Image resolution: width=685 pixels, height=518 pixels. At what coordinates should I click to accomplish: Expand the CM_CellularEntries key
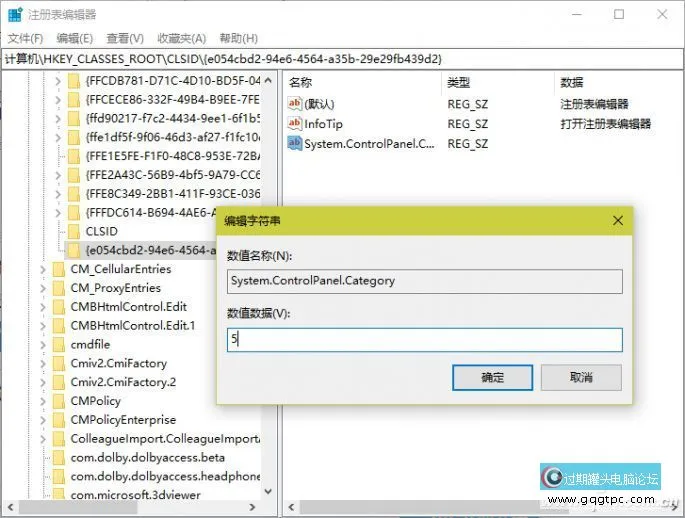(43, 269)
